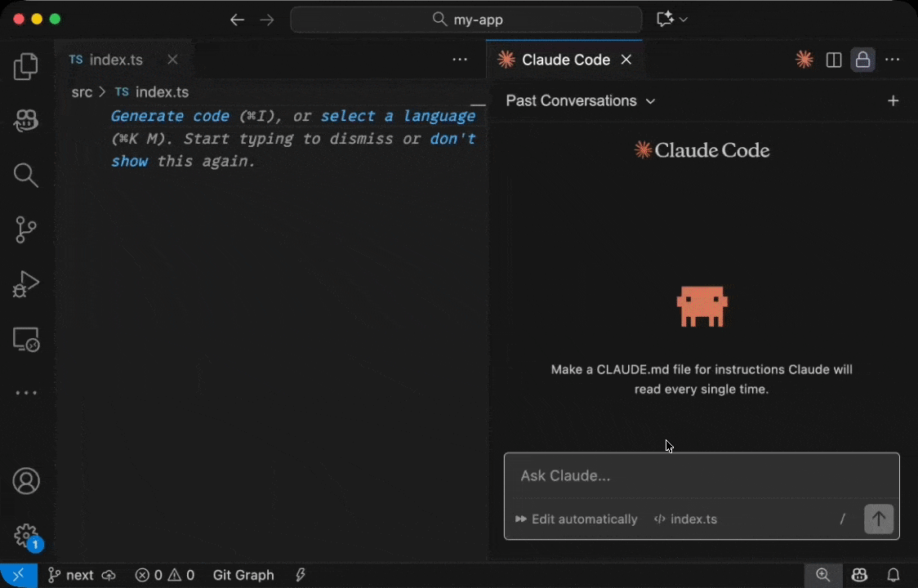
Task: Switch branch via next in status bar
Action: [x=71, y=575]
